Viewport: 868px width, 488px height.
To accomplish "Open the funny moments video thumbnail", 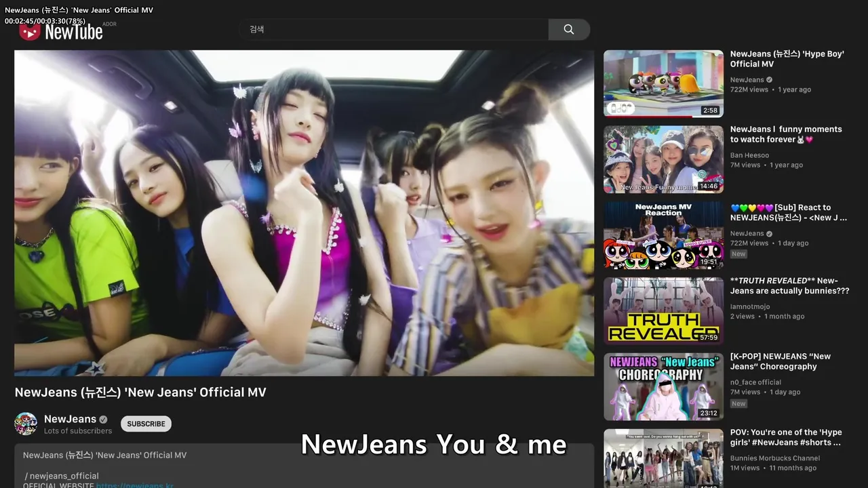I will tap(663, 159).
